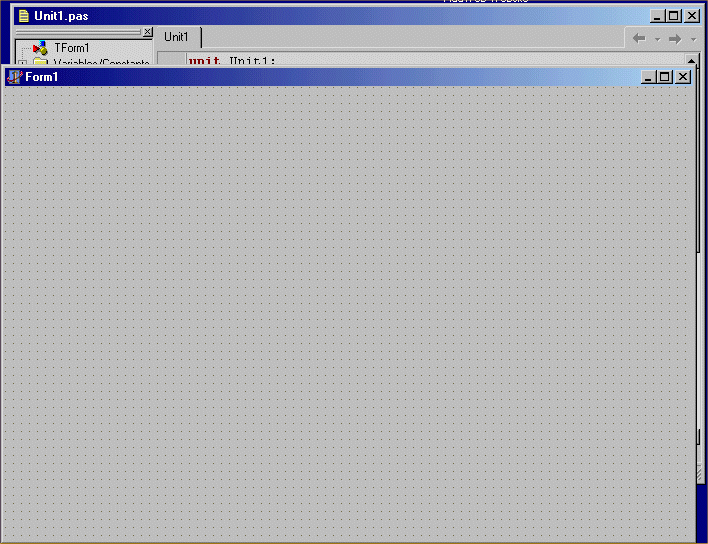Switch to the Unit1 editor tab
Viewport: 708px width, 544px height.
point(177,37)
